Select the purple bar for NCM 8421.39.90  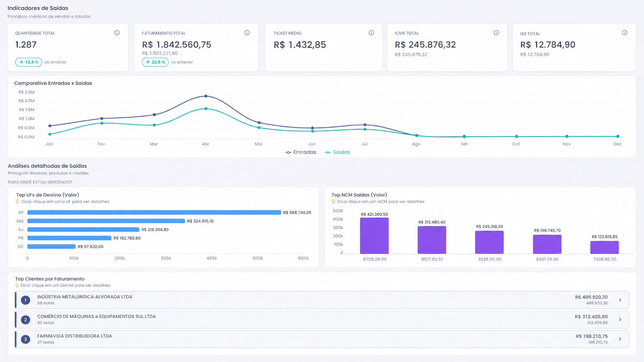547,244
